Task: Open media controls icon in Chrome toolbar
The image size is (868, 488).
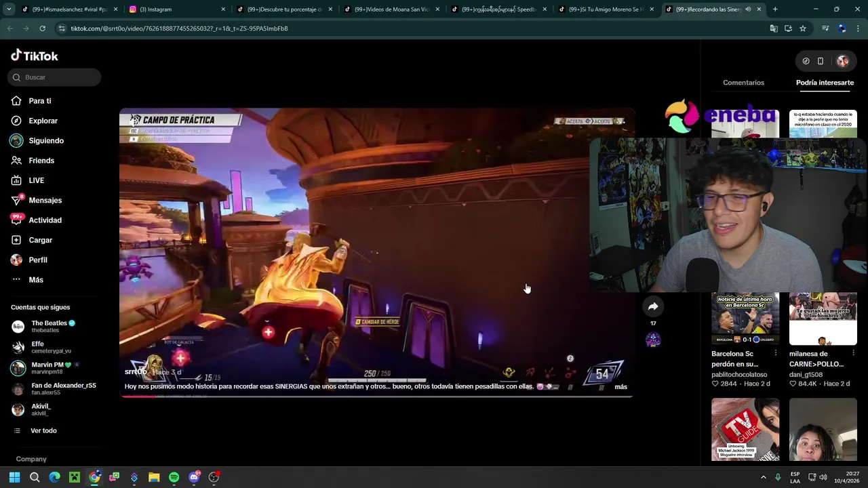Action: [x=825, y=28]
